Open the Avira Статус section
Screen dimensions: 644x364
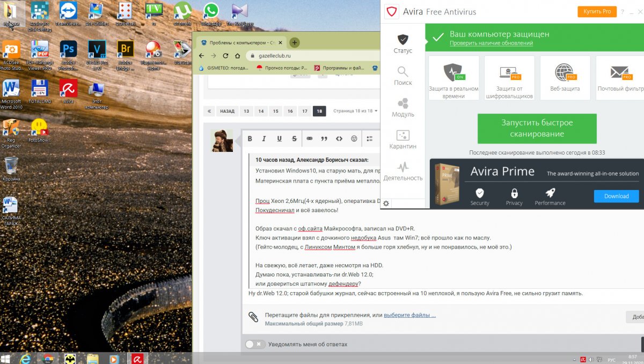tap(402, 43)
